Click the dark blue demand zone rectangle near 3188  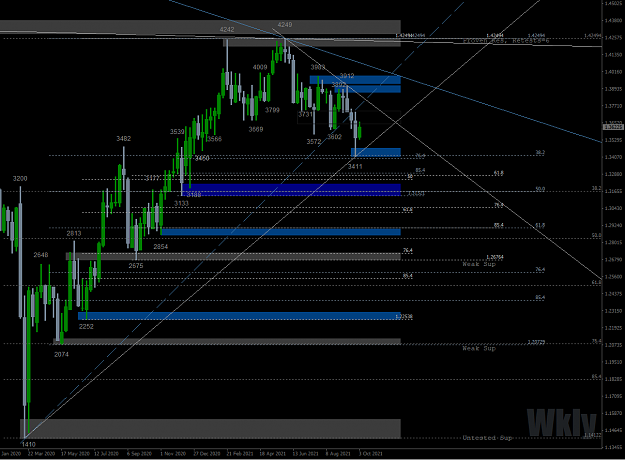(x=291, y=190)
